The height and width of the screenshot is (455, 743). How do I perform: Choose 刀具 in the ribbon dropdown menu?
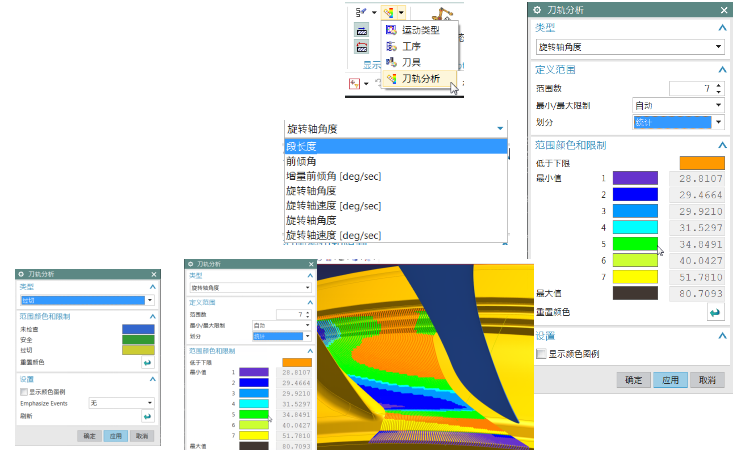click(x=410, y=62)
